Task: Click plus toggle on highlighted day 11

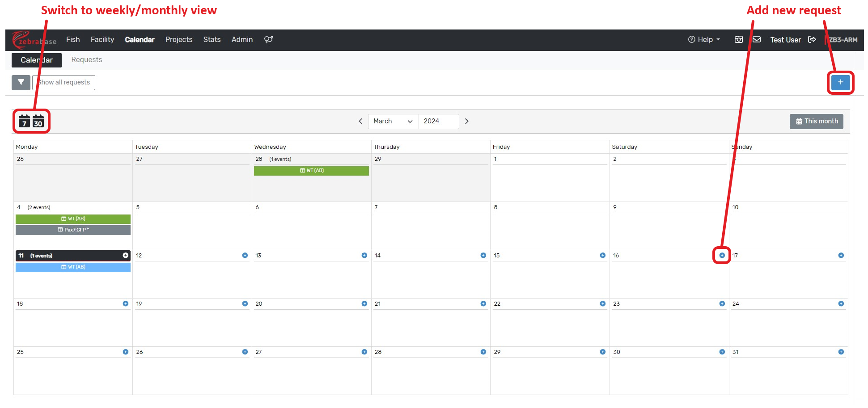Action: tap(126, 255)
